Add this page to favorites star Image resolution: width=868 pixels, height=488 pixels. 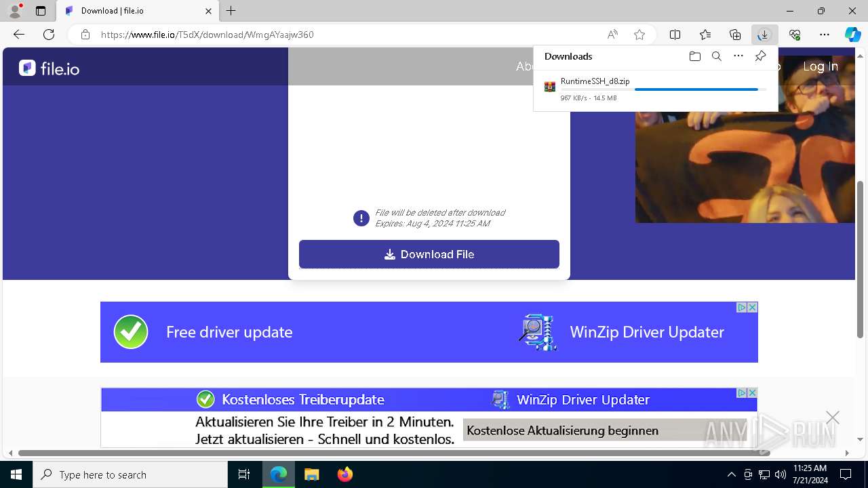(639, 35)
